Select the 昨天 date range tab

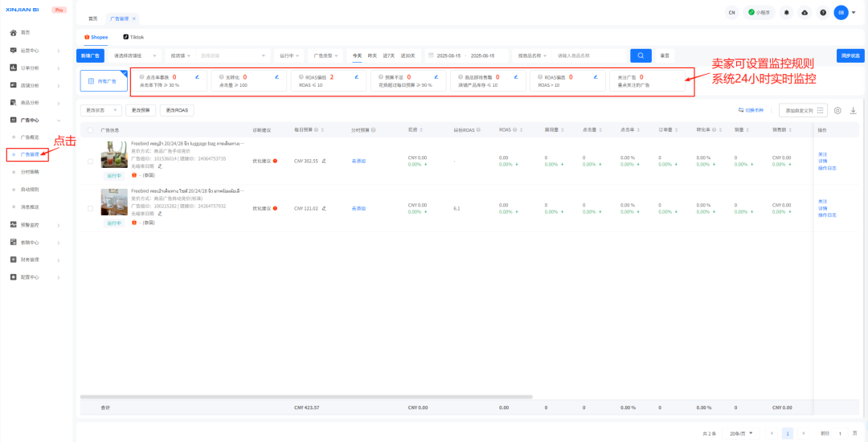click(x=372, y=55)
